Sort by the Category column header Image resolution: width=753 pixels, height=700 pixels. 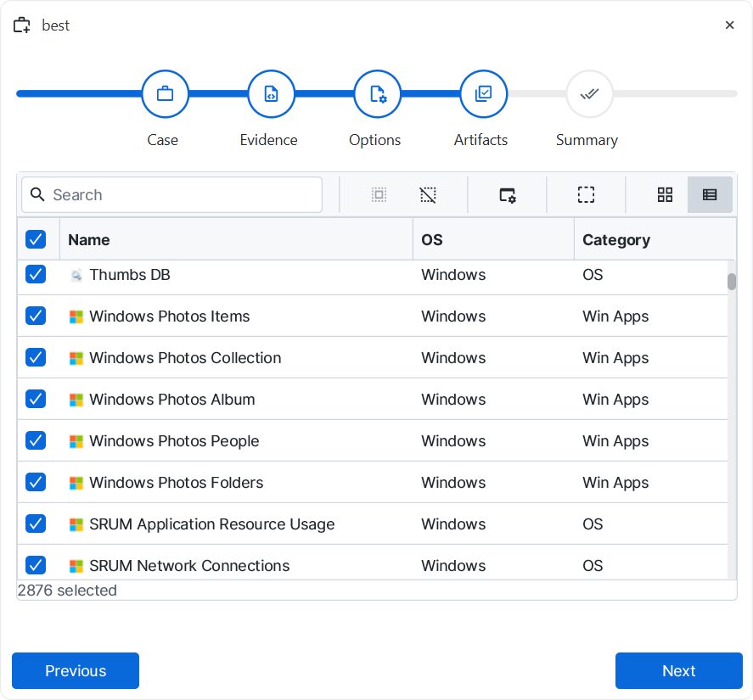(616, 240)
